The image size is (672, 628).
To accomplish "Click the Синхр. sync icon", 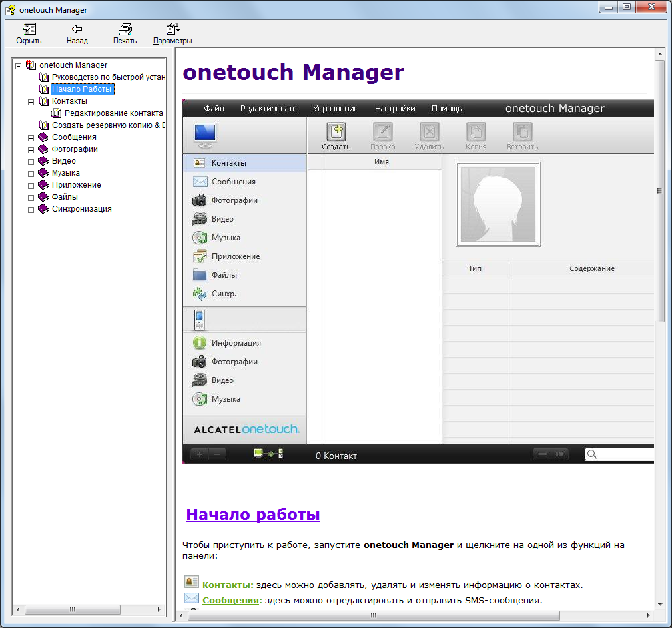I will (x=200, y=294).
